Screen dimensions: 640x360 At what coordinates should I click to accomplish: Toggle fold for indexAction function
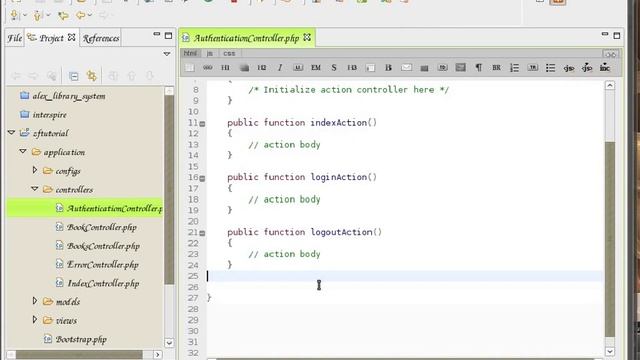202,124
